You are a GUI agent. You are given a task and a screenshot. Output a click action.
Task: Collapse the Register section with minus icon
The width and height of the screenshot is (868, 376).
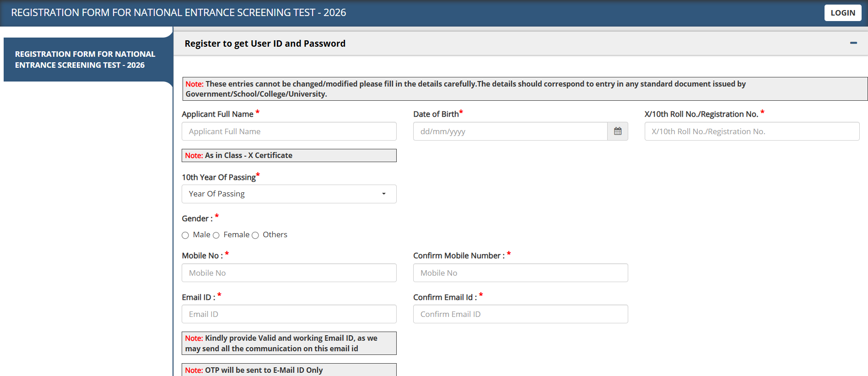coord(853,43)
